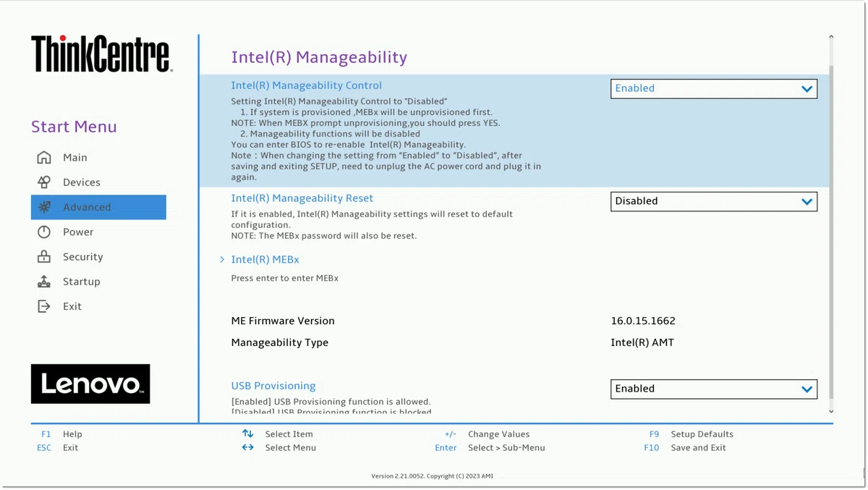Click the Intel(R) Manageability Reset label
Viewport: 868px width, 490px height.
[302, 198]
